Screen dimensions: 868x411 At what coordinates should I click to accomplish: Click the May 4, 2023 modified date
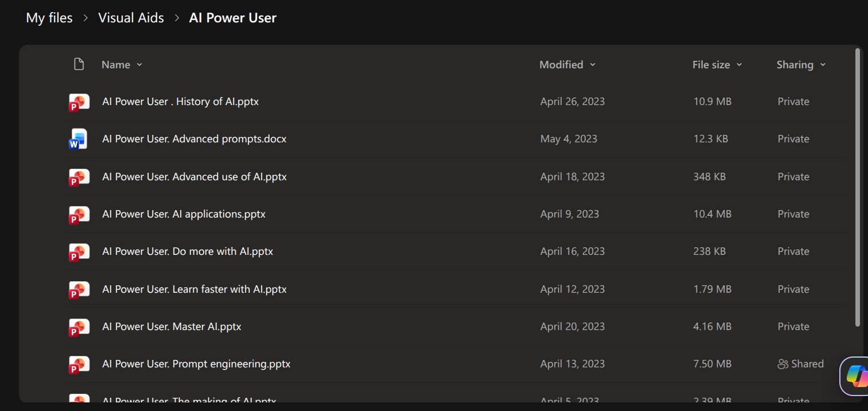(x=569, y=139)
